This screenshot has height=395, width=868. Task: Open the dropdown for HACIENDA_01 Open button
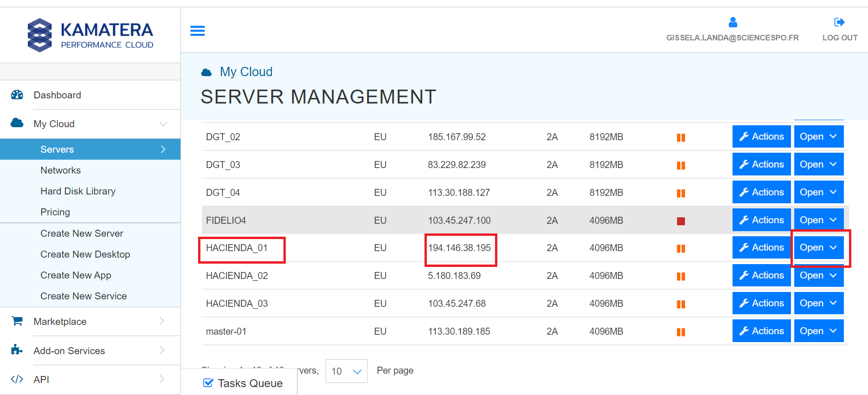pos(819,247)
